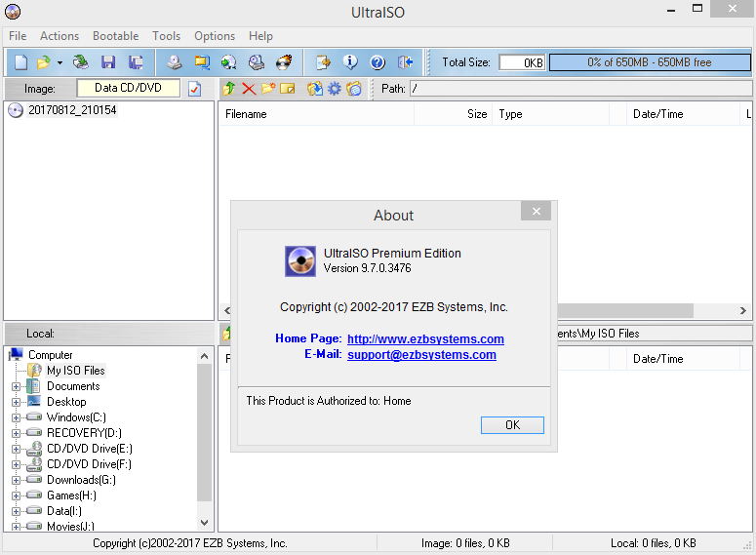Open the Tools menu

coord(167,36)
